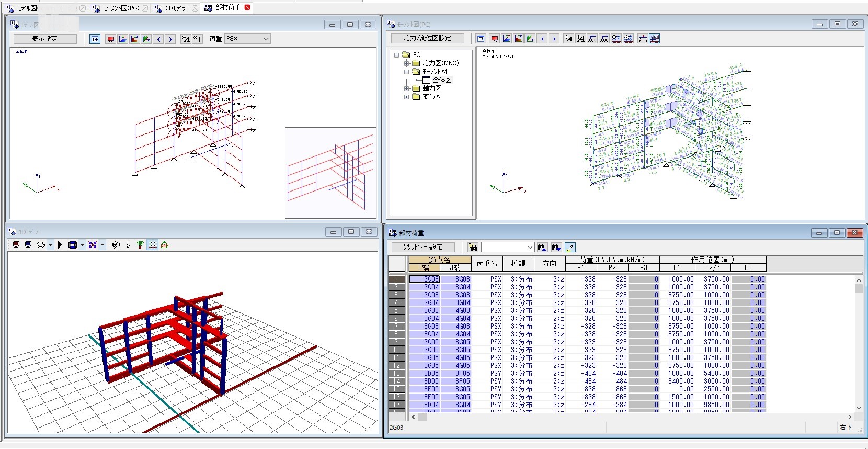
Task: Click the play arrow in 3D modeler toolbar
Action: [60, 245]
